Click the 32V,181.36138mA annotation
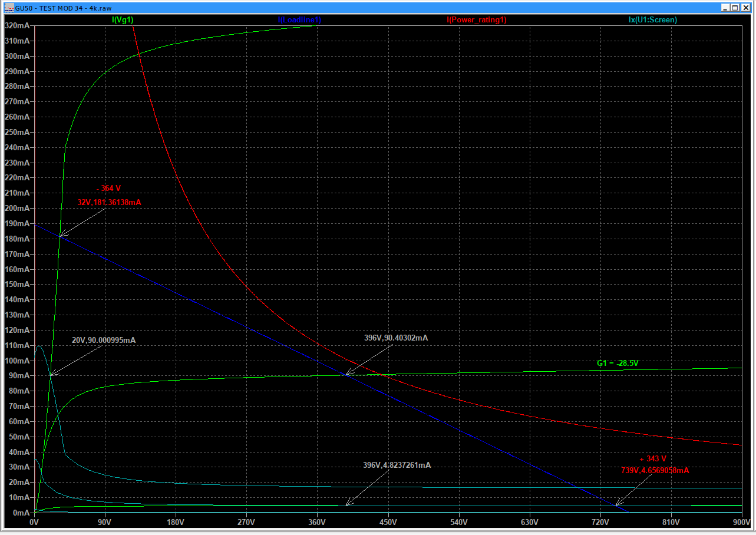This screenshot has height=535, width=756. tap(109, 202)
